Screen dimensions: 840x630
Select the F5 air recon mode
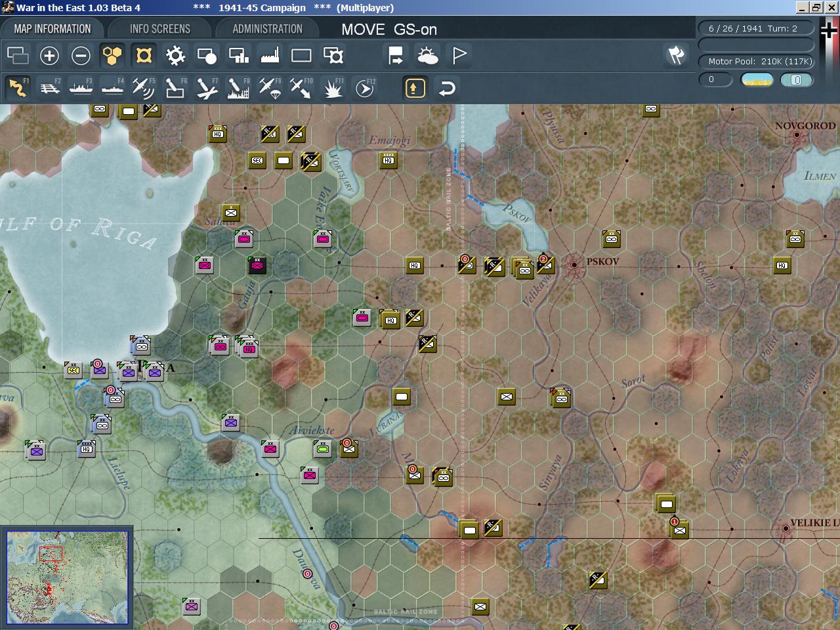coord(144,87)
